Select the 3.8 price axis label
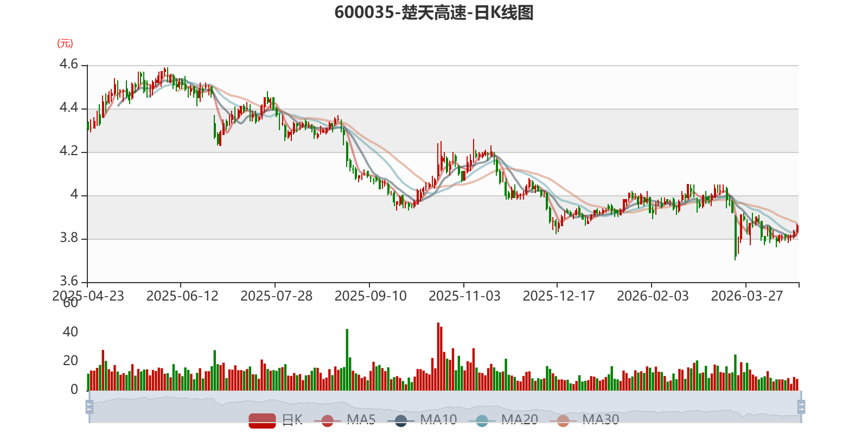This screenshot has height=434, width=868. pyautogui.click(x=69, y=238)
